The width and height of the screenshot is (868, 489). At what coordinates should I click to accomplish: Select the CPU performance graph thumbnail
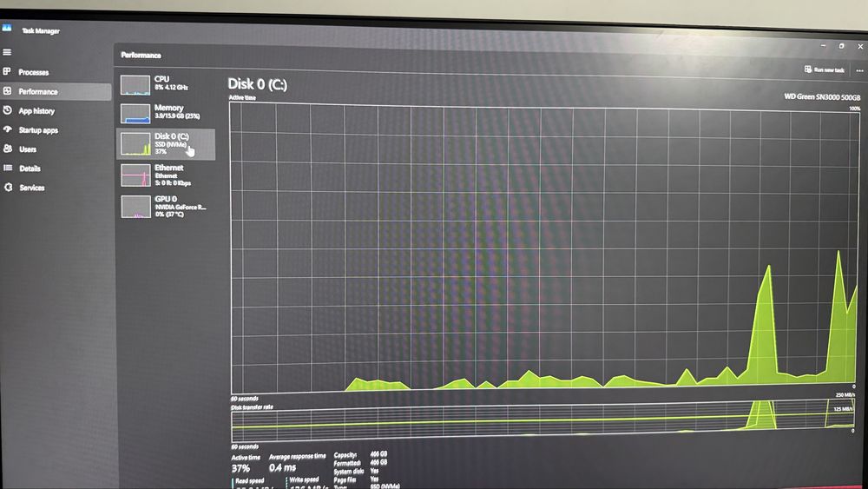coord(135,85)
